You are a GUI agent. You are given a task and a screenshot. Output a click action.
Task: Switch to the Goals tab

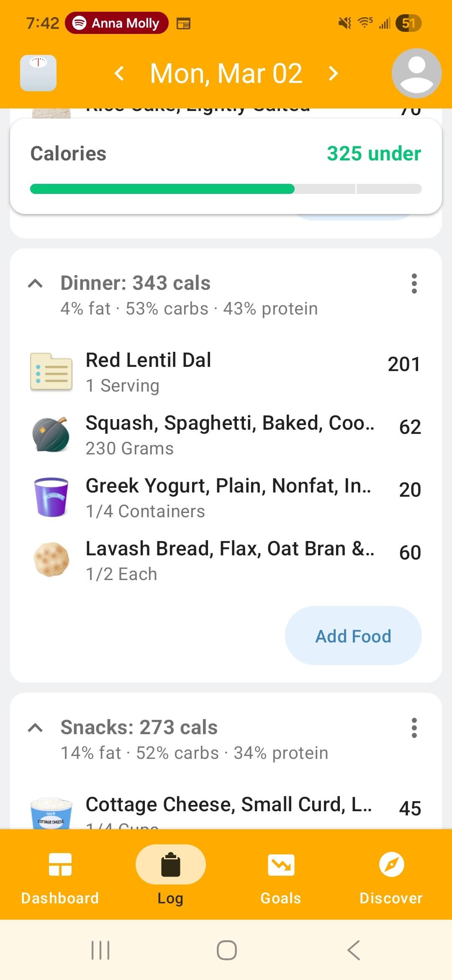click(281, 874)
